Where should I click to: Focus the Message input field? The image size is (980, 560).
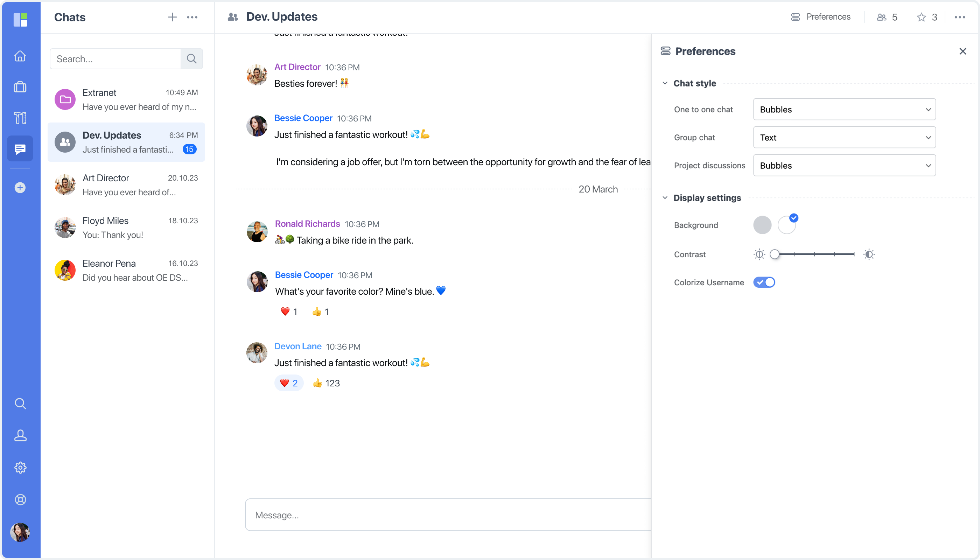point(448,515)
